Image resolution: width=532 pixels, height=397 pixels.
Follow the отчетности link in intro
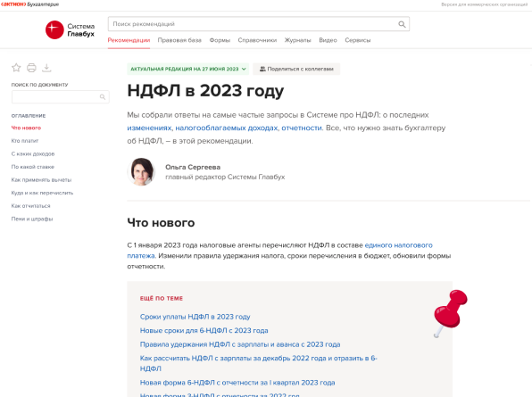coord(302,128)
